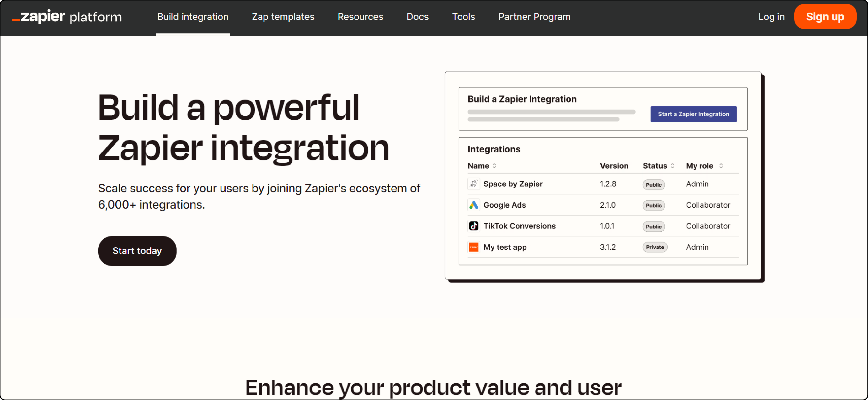Click the Build a Zapier Integration heading
Screen dimensions: 868x400
[522, 99]
